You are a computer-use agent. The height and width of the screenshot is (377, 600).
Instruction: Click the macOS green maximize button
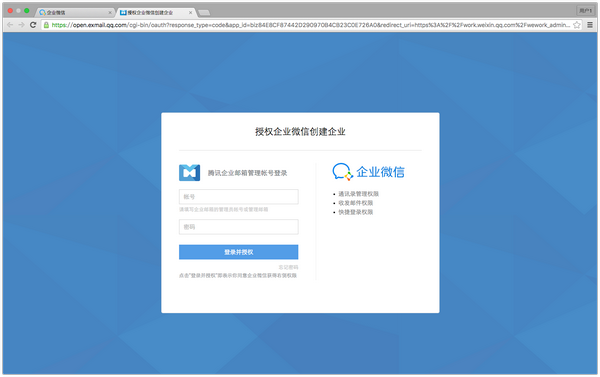(x=26, y=11)
